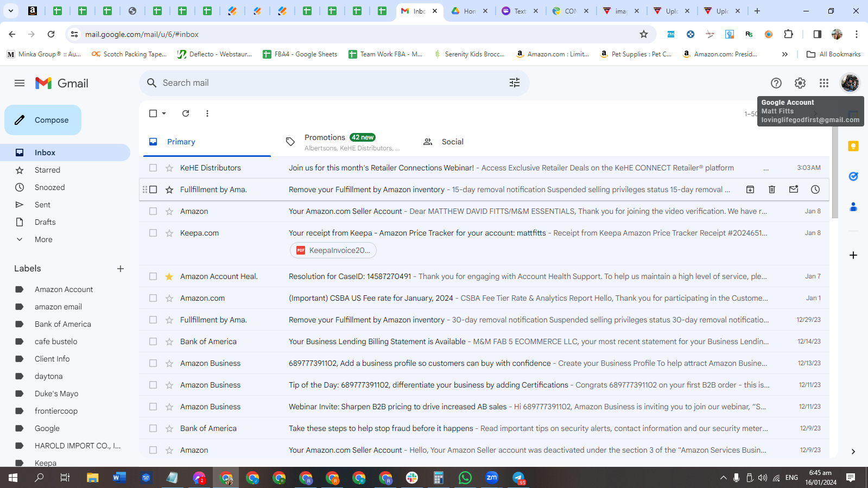868x488 pixels.
Task: Open Google Keep in the side panel
Action: point(853,146)
